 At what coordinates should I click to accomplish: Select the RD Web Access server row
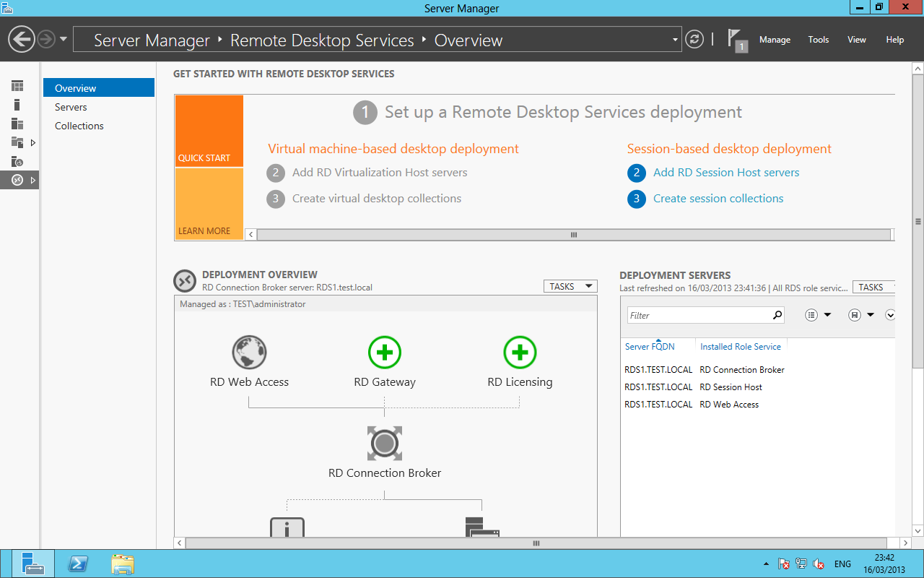pos(758,405)
